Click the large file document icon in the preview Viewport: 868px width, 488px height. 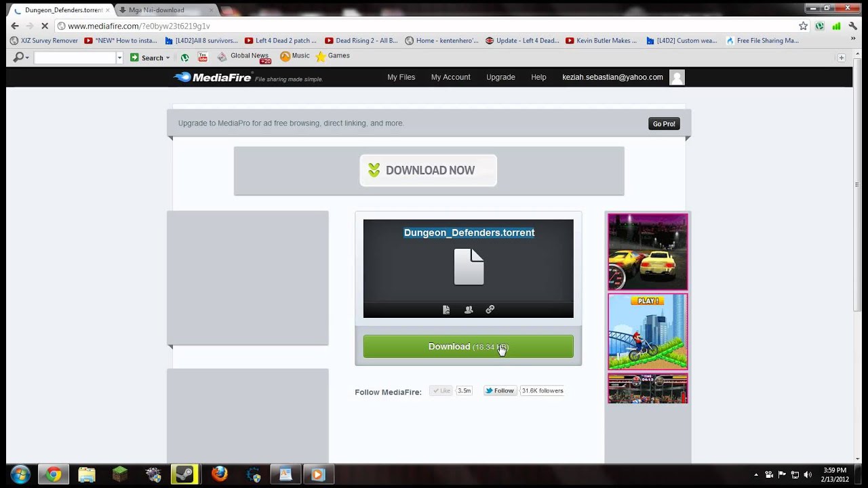tap(469, 266)
